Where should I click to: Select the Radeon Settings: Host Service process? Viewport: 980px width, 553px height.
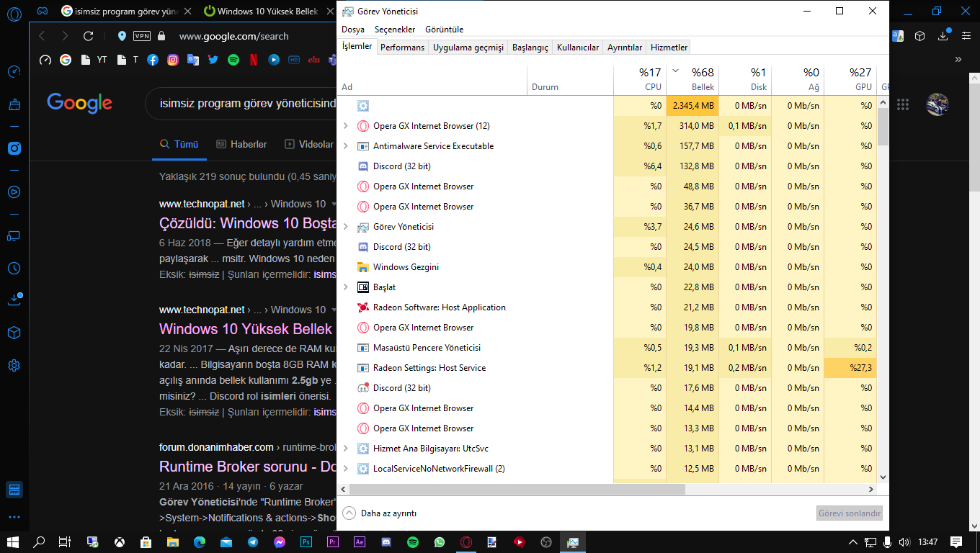click(607, 368)
